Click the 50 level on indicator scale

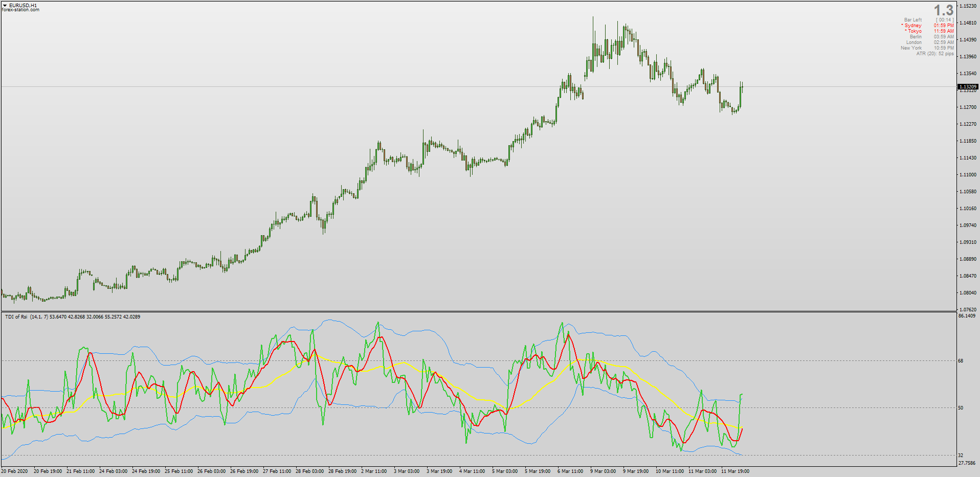[x=961, y=408]
